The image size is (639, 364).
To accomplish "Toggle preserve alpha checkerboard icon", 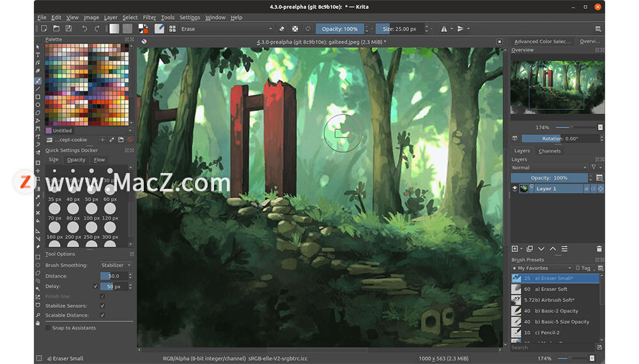I will (x=295, y=29).
